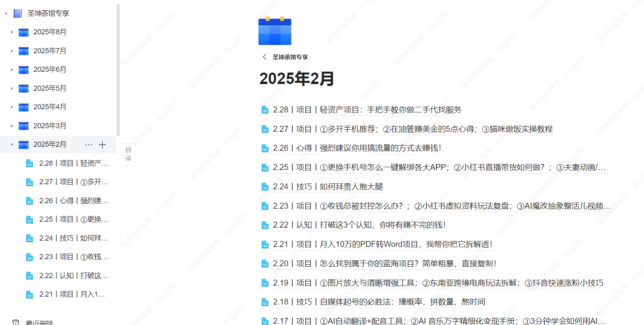Click the large calendar icon above page title

point(275,31)
